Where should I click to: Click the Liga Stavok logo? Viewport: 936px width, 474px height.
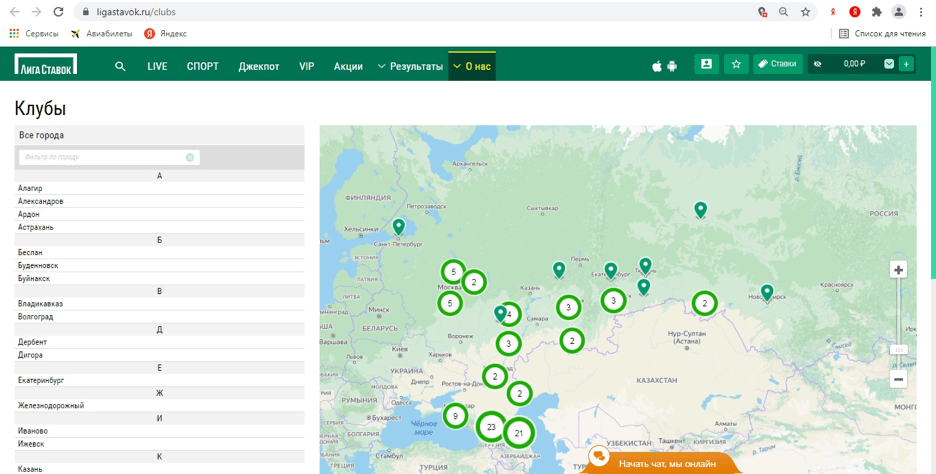click(45, 65)
